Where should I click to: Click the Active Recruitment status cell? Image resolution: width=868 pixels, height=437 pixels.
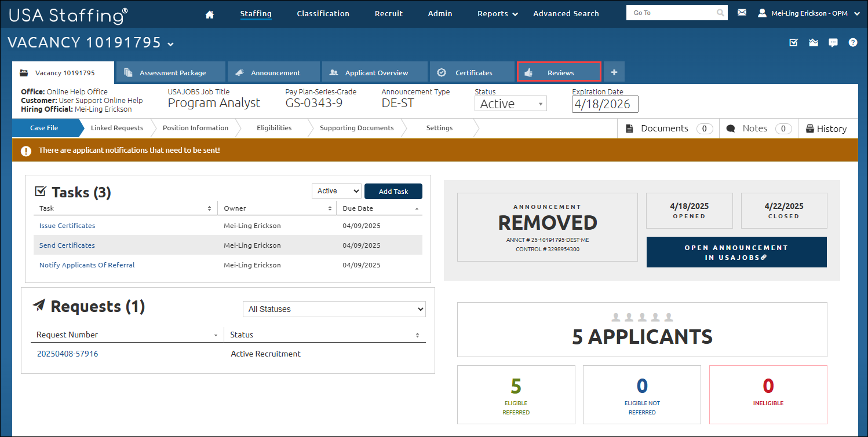click(266, 354)
